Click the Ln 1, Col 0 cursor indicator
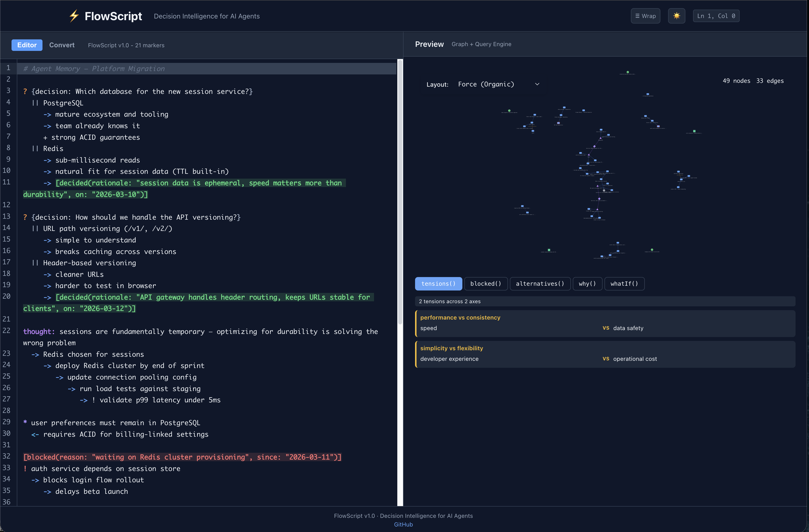This screenshot has width=809, height=532. (x=716, y=16)
